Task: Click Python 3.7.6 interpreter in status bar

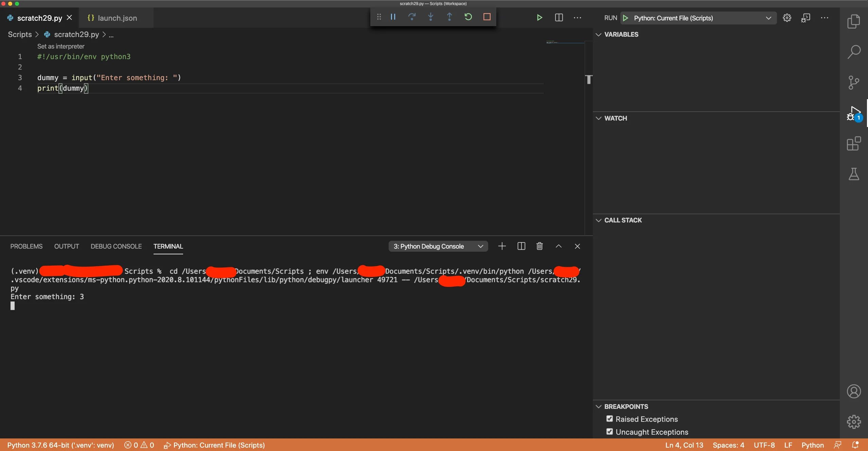Action: (60, 445)
